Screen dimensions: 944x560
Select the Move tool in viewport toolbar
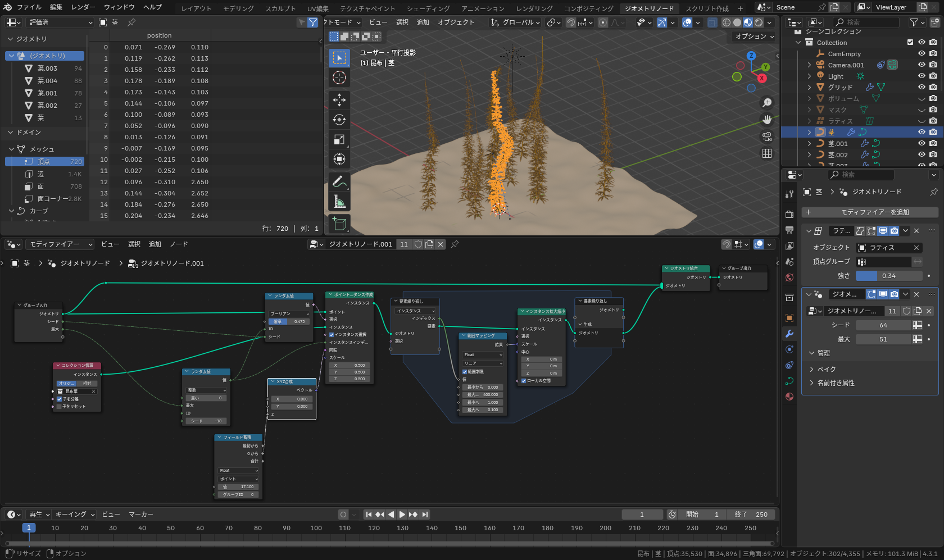point(339,100)
